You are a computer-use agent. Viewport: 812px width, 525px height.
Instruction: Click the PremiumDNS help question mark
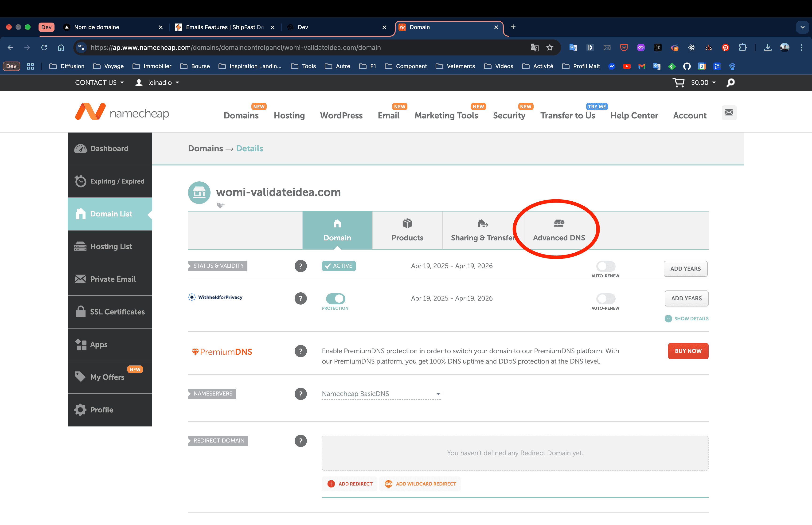[x=300, y=351]
